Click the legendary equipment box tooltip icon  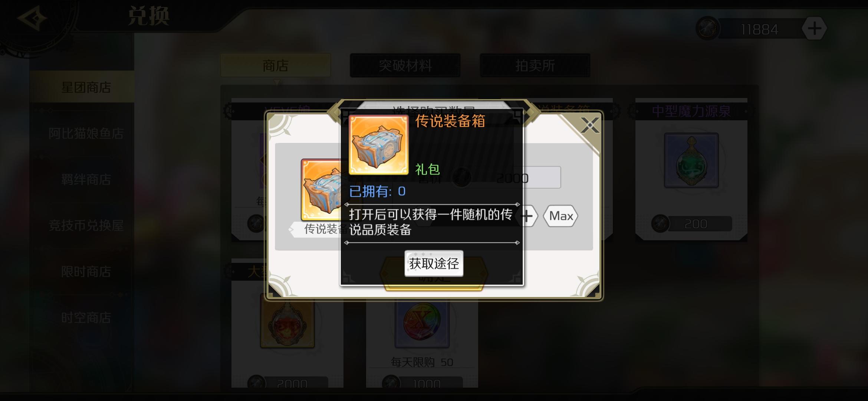click(378, 145)
